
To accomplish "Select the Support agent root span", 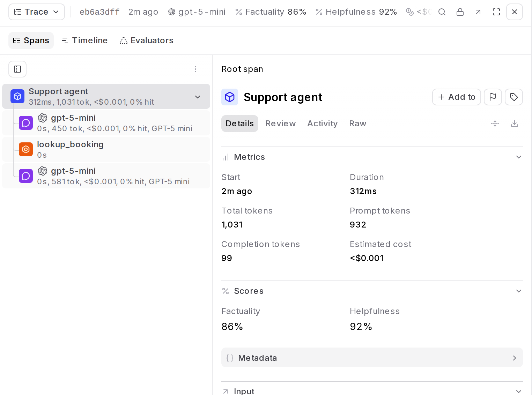I will pos(106,96).
